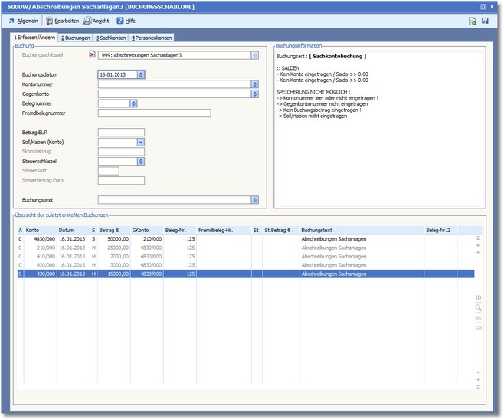
Task: Open the Steuerschlüssel dropdown
Action: pyautogui.click(x=141, y=162)
